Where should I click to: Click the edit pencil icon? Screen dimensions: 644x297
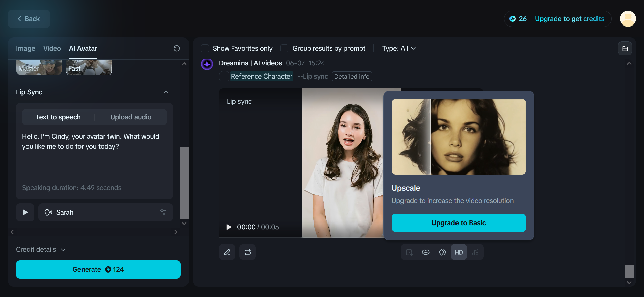tap(227, 252)
